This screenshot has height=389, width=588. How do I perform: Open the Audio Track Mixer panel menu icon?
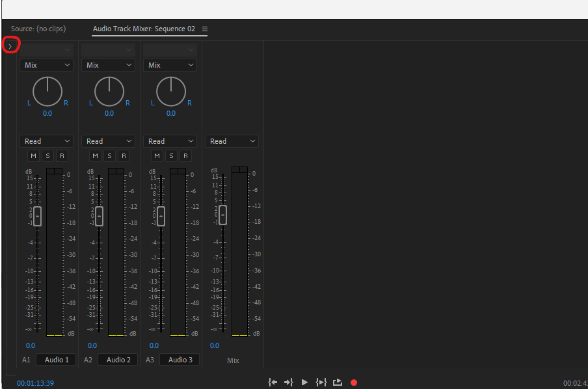204,29
